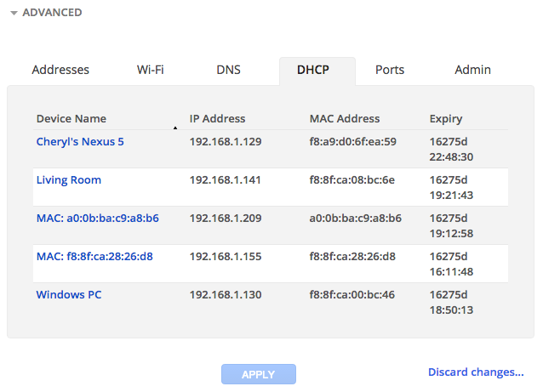The width and height of the screenshot is (543, 392).
Task: Switch to the Addresses tab
Action: coord(60,70)
